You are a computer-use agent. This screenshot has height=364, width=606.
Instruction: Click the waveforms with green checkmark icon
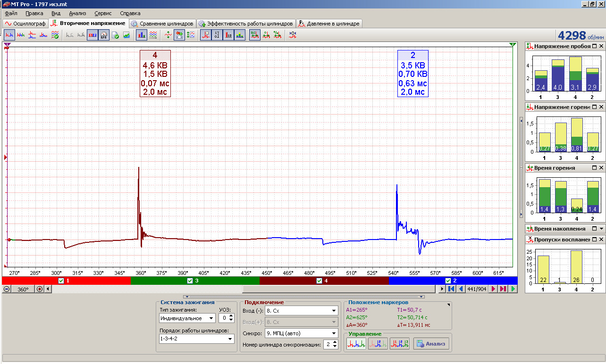coord(55,34)
